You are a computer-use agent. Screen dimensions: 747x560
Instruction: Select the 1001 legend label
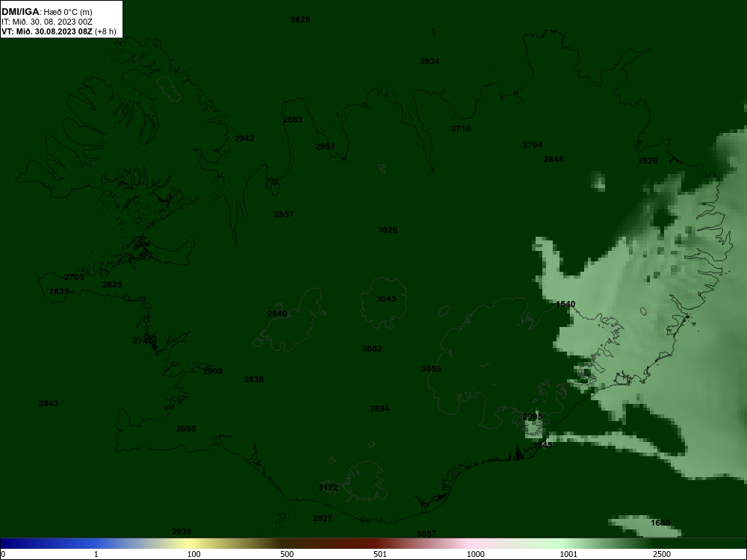[568, 554]
